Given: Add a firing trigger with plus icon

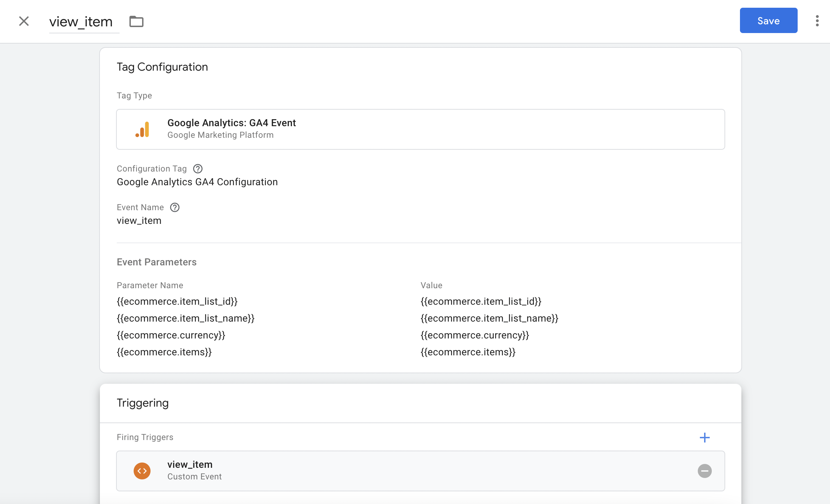Looking at the screenshot, I should [x=704, y=438].
